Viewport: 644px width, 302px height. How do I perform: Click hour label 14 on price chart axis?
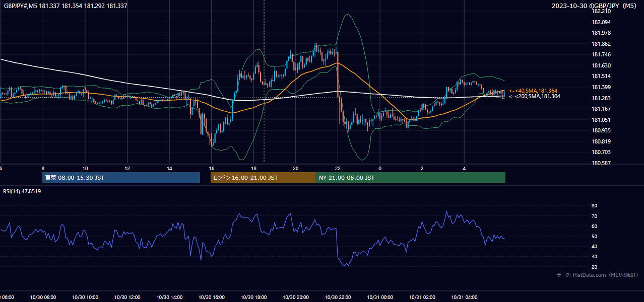pos(169,168)
